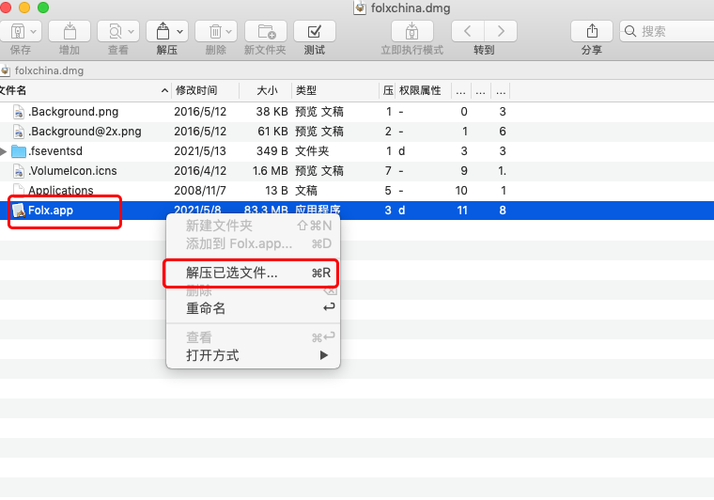
Task: Sort by compression (压) column header
Action: (388, 90)
